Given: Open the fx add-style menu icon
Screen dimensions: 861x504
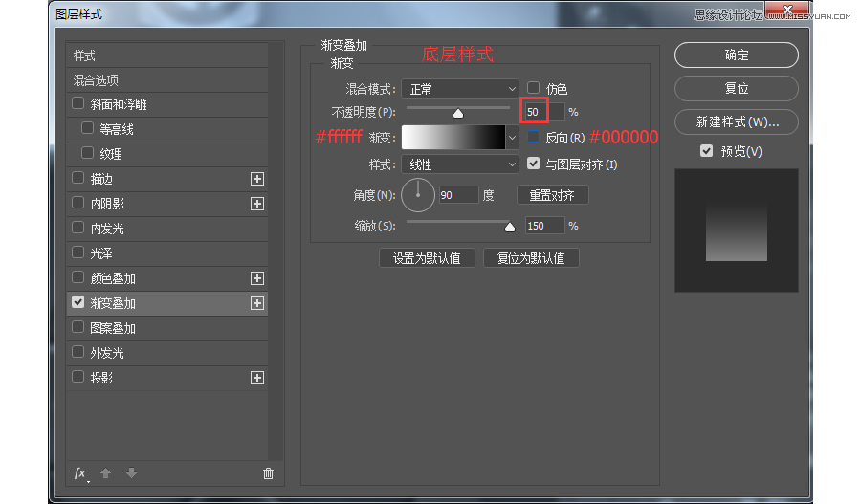Looking at the screenshot, I should point(80,473).
